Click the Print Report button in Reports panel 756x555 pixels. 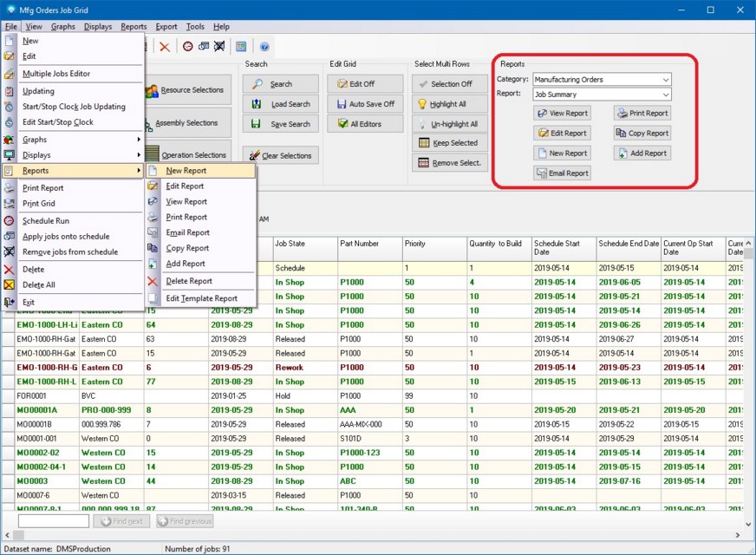coord(642,113)
